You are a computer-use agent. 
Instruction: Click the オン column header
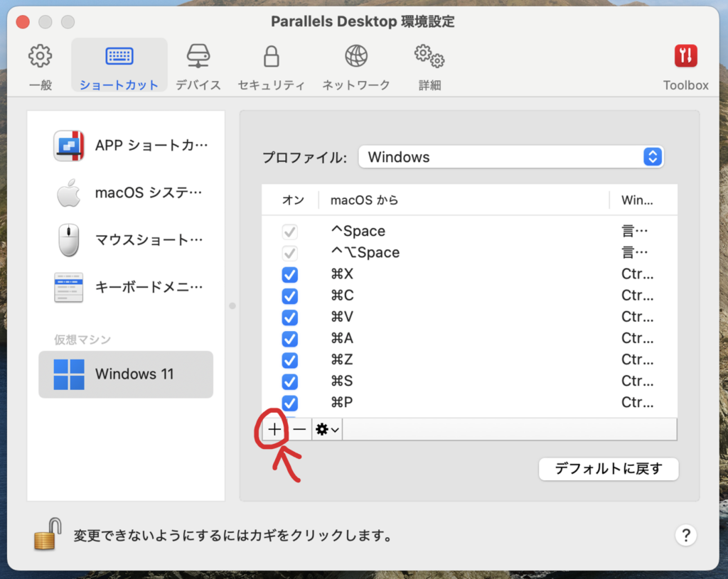point(294,200)
